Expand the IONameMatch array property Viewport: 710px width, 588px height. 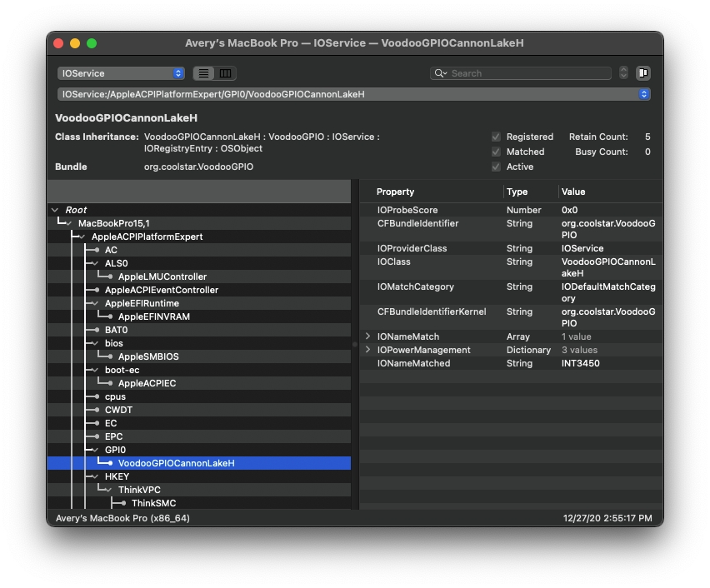point(368,336)
